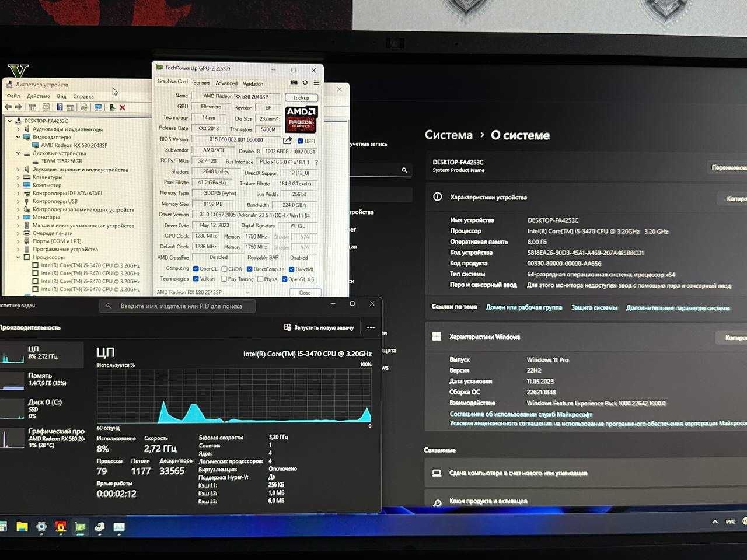This screenshot has width=747, height=560.
Task: Click the Task Manager search field
Action: point(177,306)
